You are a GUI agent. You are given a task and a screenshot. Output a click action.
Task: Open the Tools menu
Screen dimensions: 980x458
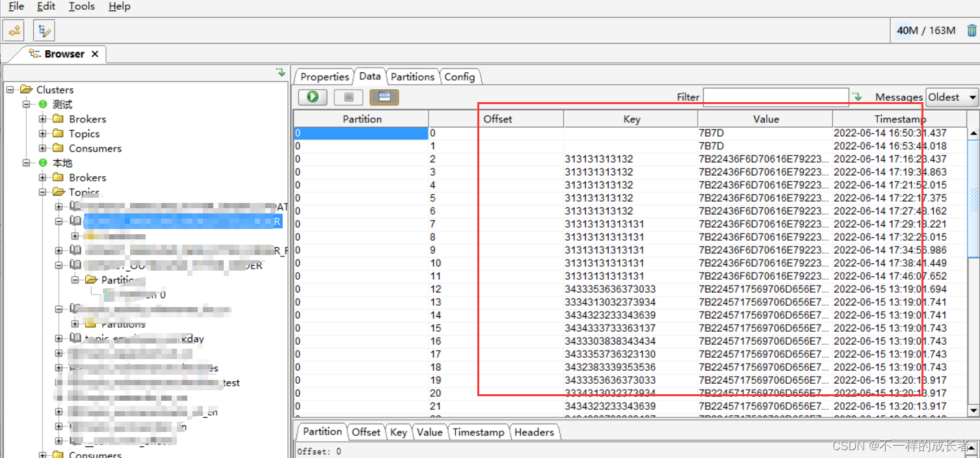click(x=81, y=7)
